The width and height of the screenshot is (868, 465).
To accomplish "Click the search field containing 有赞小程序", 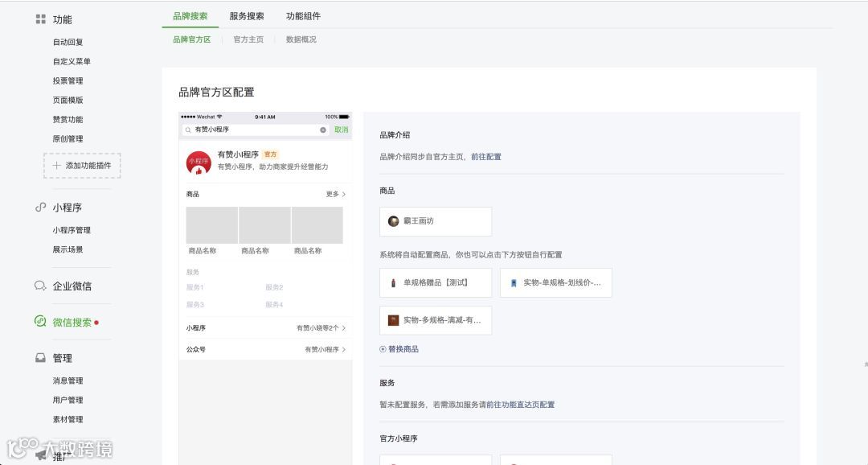I will tap(256, 130).
